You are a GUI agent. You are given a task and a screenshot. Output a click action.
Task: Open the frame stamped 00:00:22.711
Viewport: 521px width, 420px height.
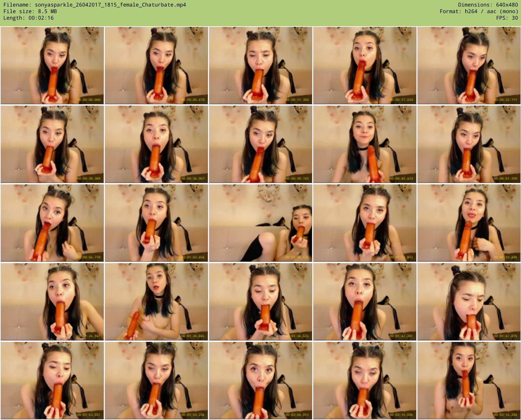[469, 66]
